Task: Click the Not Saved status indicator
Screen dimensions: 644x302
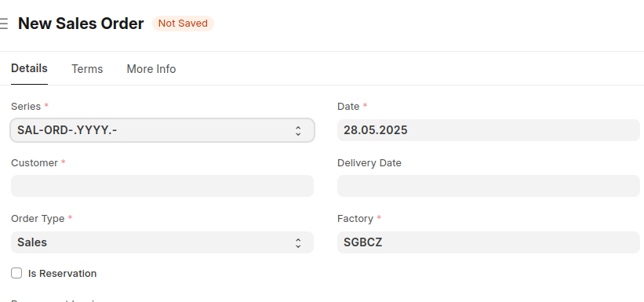Action: [x=184, y=24]
